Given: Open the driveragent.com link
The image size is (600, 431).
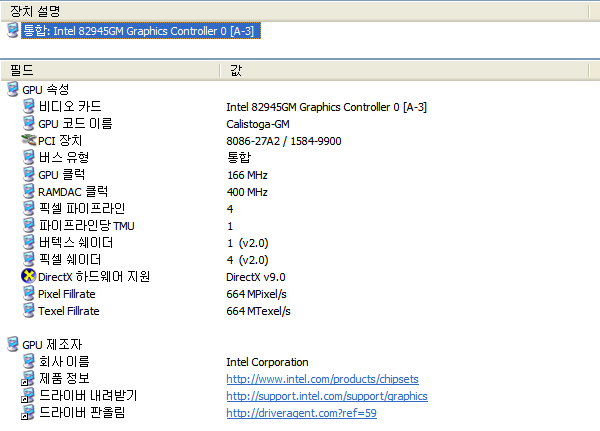Looking at the screenshot, I should pyautogui.click(x=302, y=413).
